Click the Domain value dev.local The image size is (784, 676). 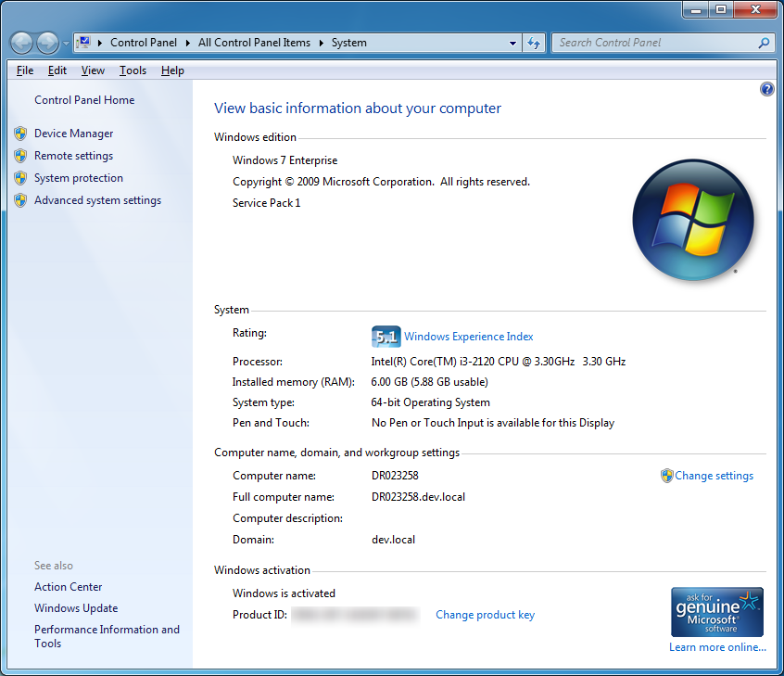coord(394,540)
